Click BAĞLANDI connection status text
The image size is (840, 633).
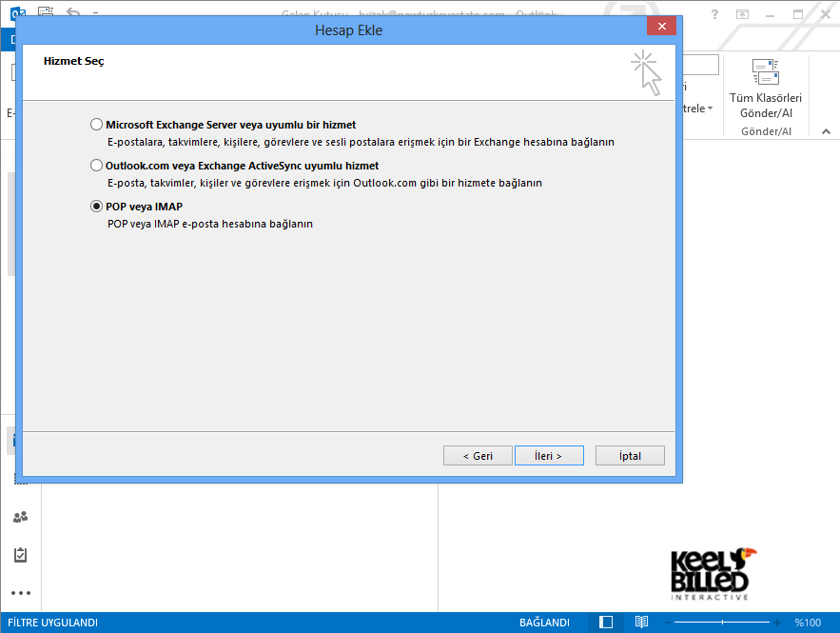pyautogui.click(x=544, y=623)
